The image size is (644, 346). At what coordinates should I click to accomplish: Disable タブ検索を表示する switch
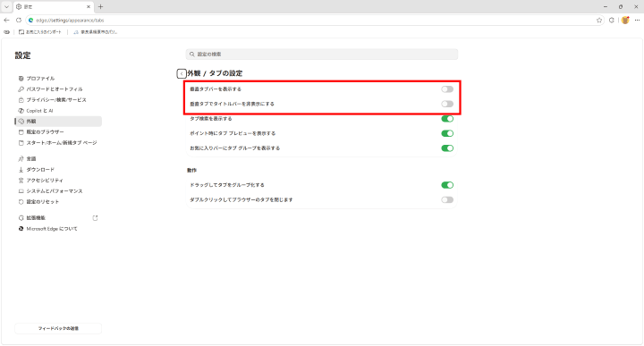point(447,119)
